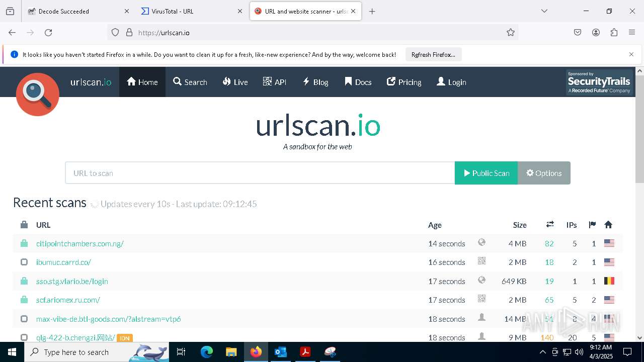
Task: Open scf.ariomex.ru.com scan result
Action: 68,300
